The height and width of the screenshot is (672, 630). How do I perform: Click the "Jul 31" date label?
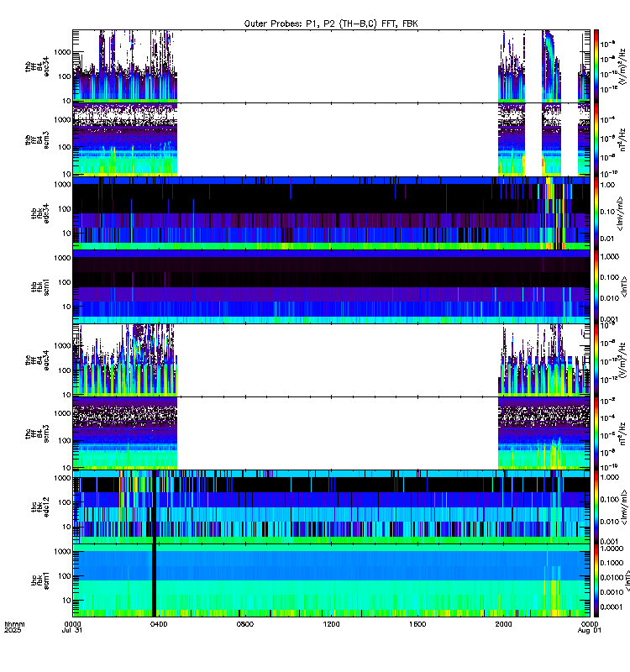(72, 631)
